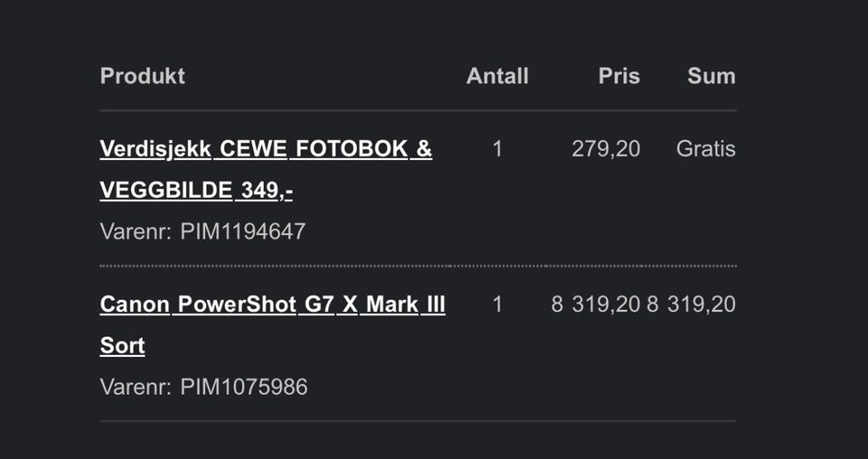Open the Canon PowerShot G7 X Mark III link
This screenshot has width=868, height=459.
[x=272, y=304]
